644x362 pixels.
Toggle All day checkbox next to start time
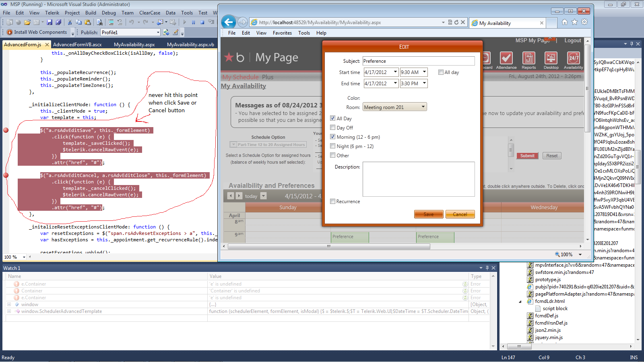(x=441, y=72)
